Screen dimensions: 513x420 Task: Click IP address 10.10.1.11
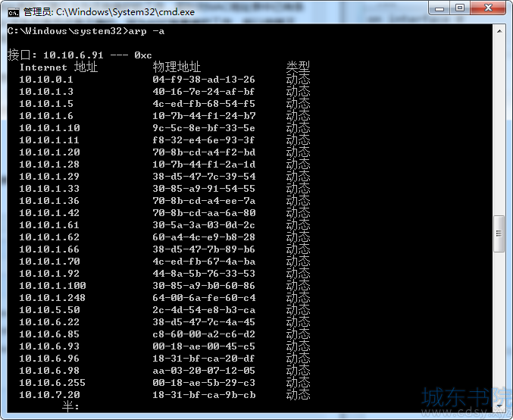(x=49, y=140)
